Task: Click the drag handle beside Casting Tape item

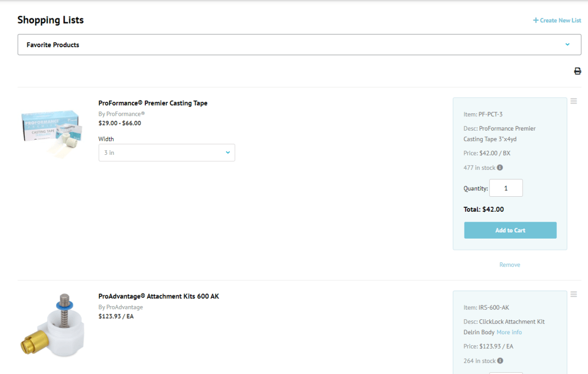Action: click(574, 101)
